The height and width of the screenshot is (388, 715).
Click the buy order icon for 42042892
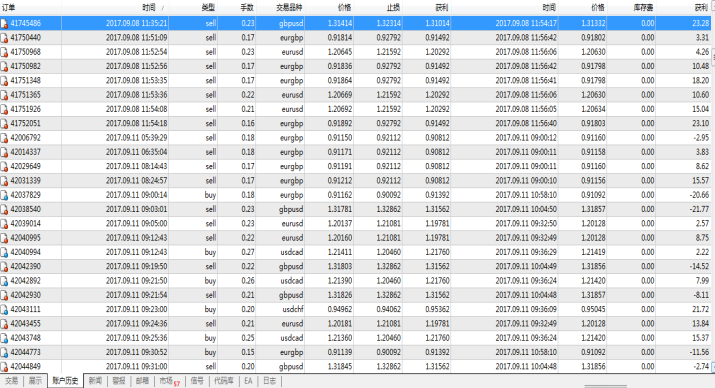point(4,281)
